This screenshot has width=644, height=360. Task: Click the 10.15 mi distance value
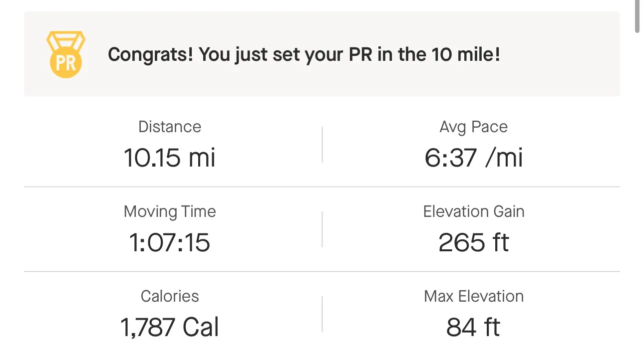(x=170, y=158)
